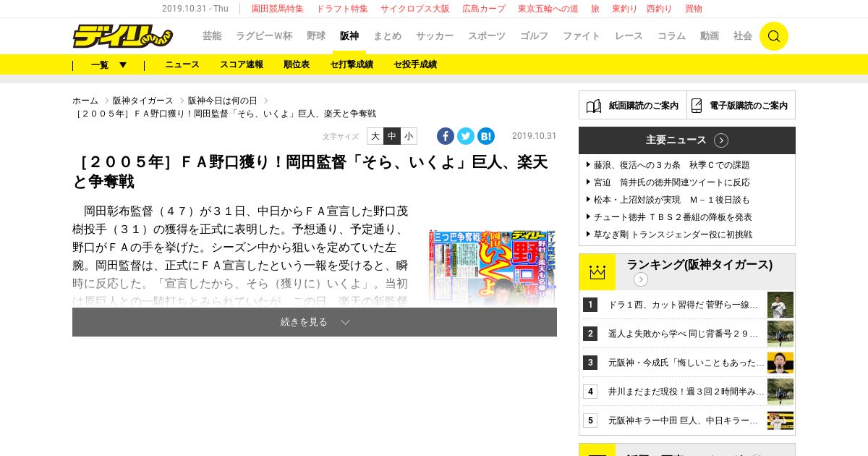This screenshot has height=456, width=868.
Task: Open the 紙面購読のご案内 button
Action: coord(633,106)
